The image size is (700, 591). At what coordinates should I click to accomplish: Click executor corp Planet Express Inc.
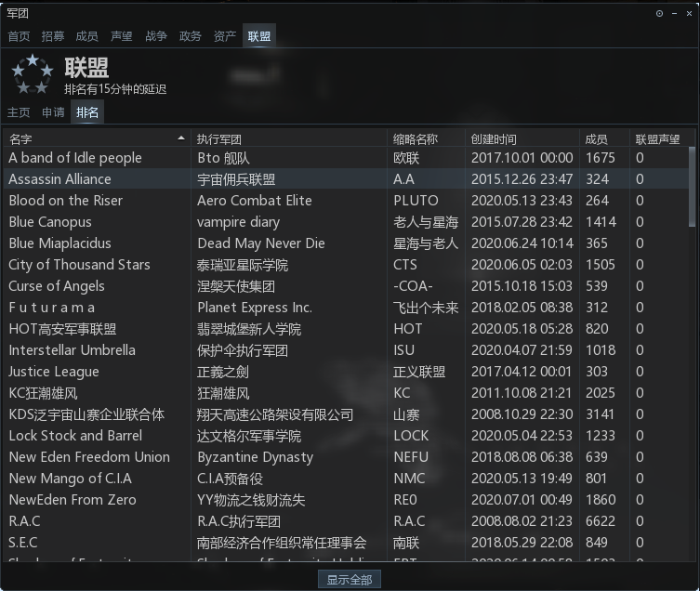(255, 308)
